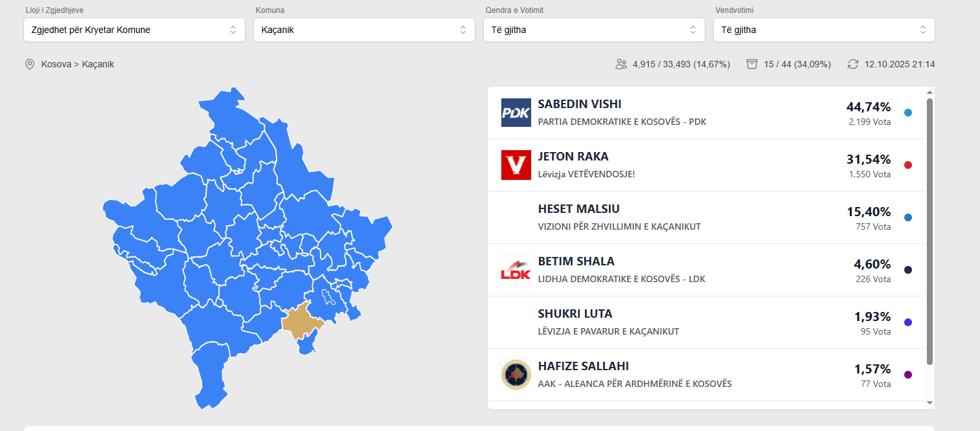Click the location pin icon

pos(29,64)
